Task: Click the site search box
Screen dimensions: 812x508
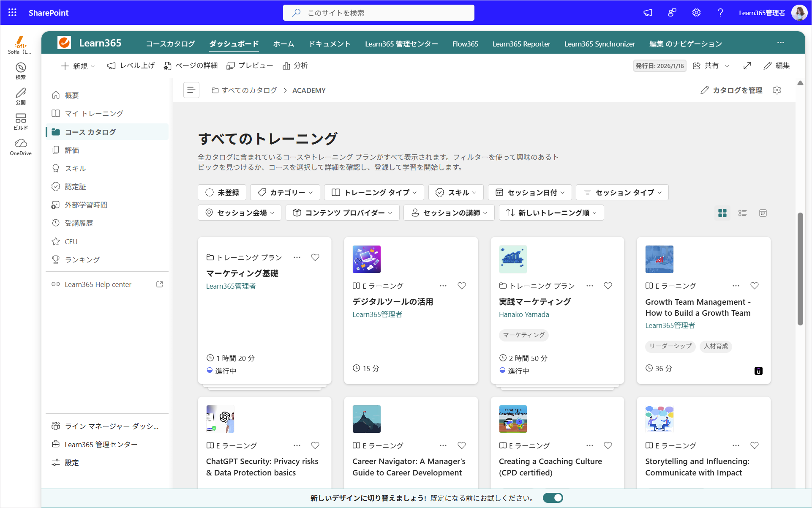Action: click(379, 13)
